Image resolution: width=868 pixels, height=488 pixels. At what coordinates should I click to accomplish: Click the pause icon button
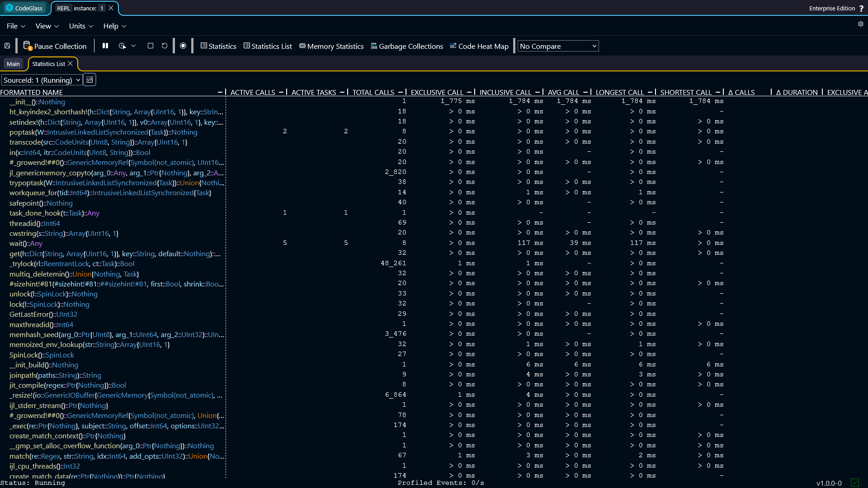pyautogui.click(x=105, y=46)
